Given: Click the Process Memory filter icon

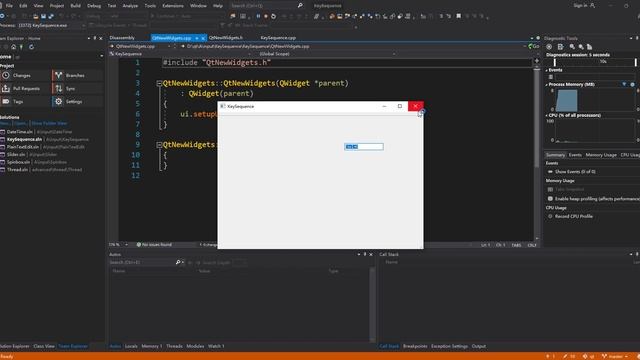Looking at the screenshot, I should (624, 84).
